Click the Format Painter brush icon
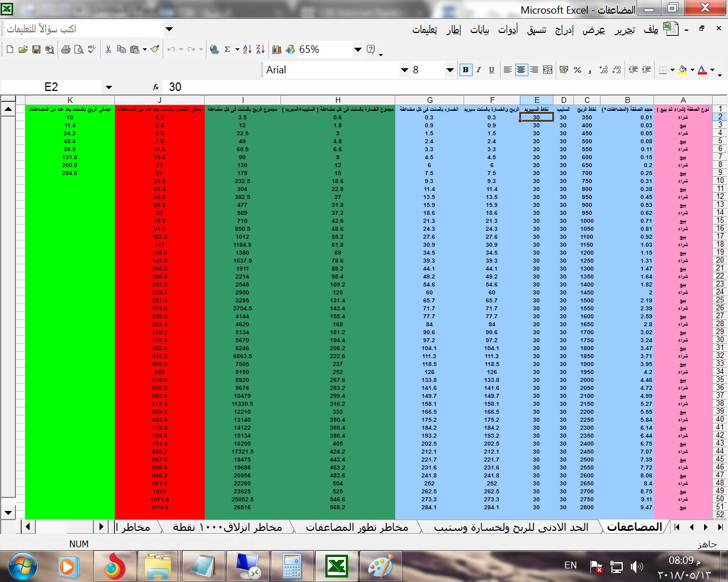This screenshot has height=582, width=728. (x=155, y=49)
